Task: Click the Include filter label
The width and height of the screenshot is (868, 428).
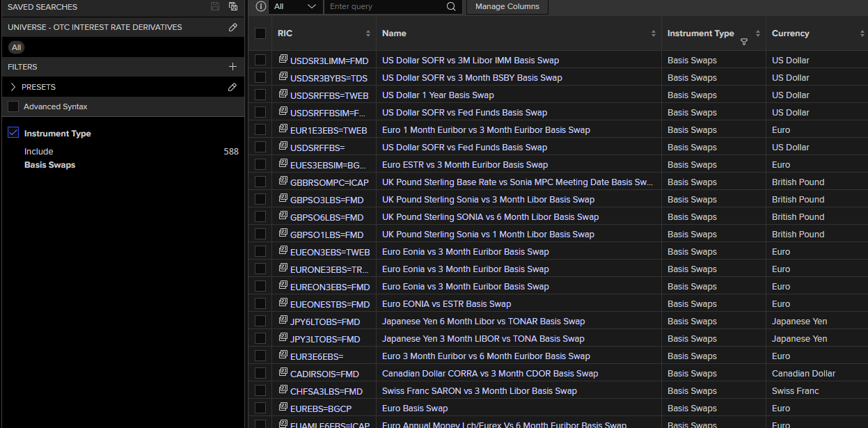Action: pos(39,151)
